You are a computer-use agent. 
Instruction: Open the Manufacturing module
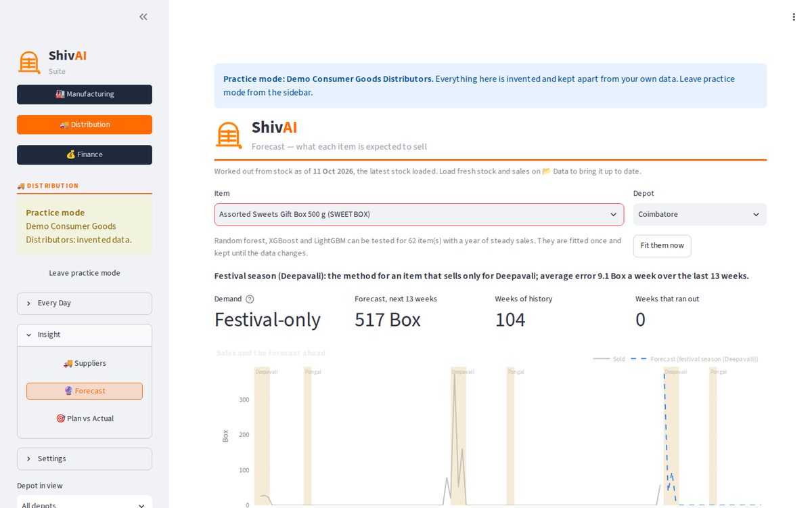(x=85, y=94)
